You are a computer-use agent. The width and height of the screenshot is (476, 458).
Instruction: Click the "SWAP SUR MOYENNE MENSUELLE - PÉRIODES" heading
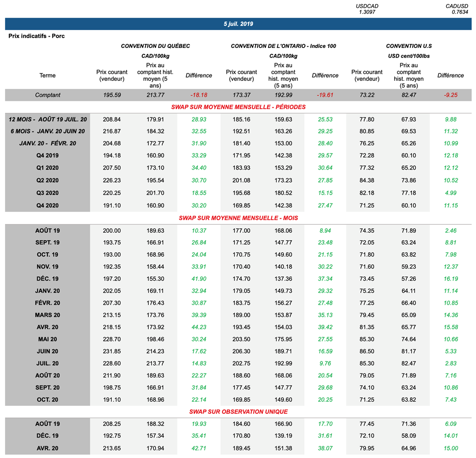[x=238, y=107]
